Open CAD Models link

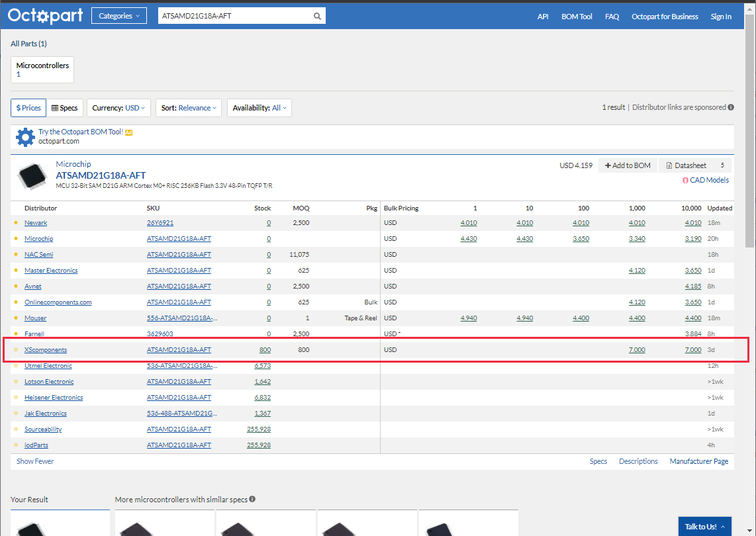(706, 180)
